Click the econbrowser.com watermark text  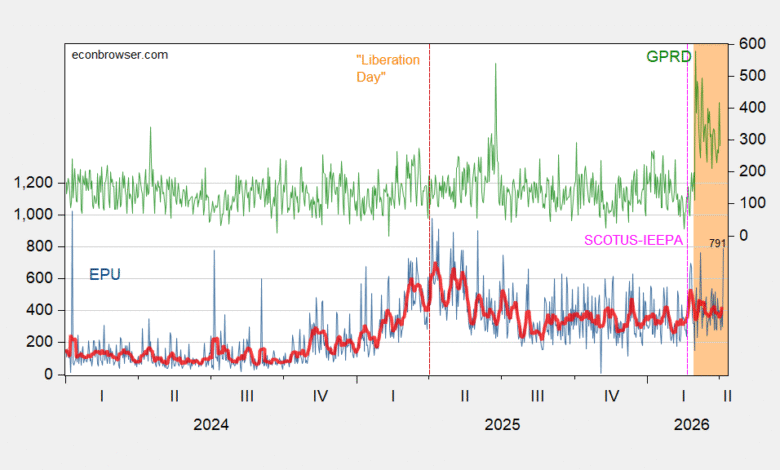[119, 54]
